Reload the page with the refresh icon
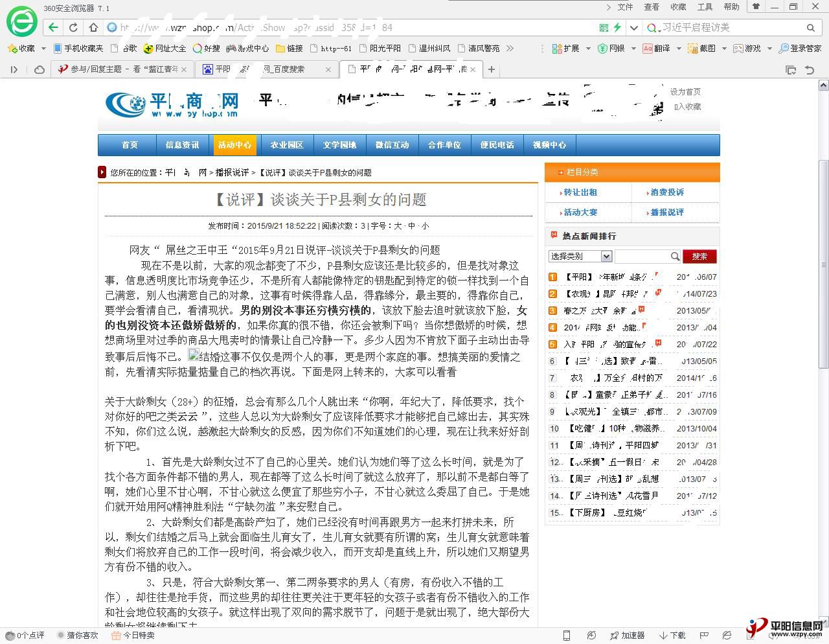This screenshot has height=644, width=829. click(x=73, y=27)
